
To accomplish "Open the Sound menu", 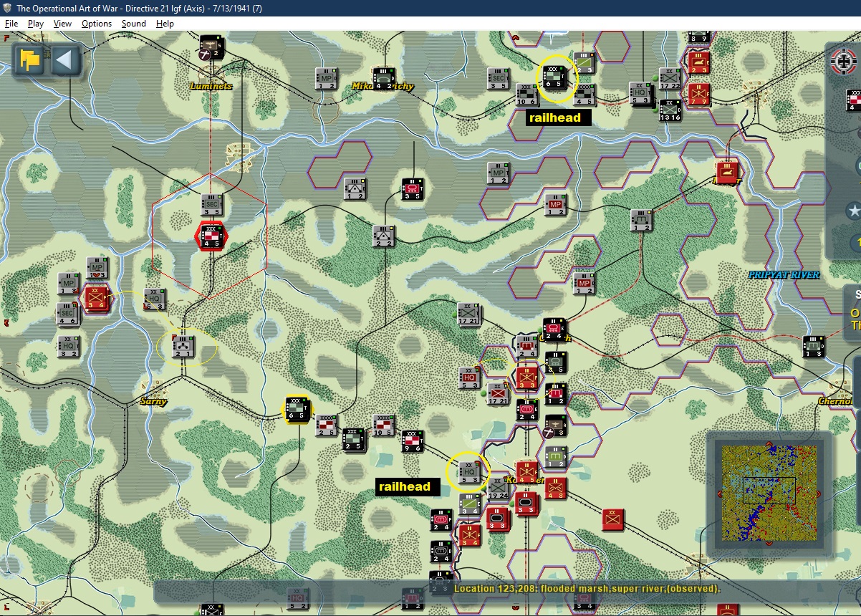I will tap(134, 24).
